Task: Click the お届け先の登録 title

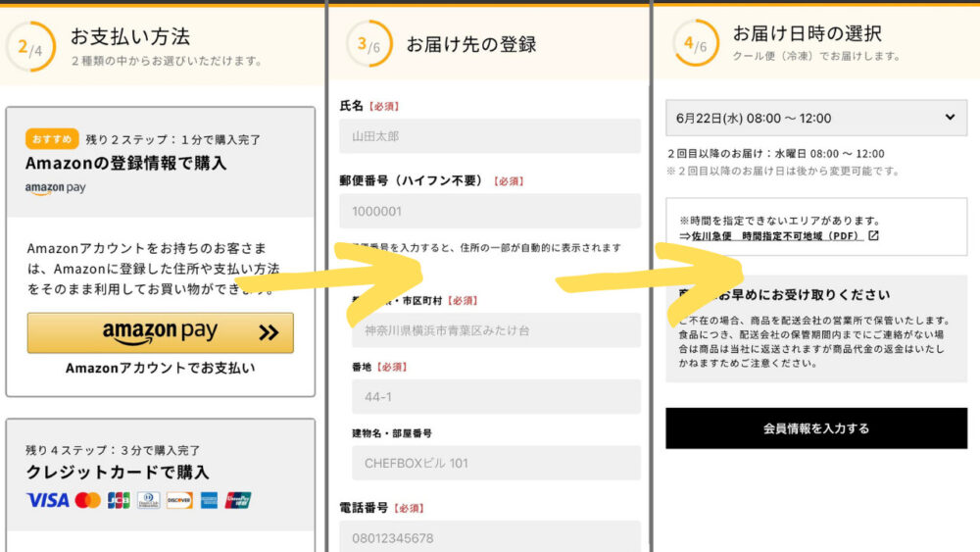Action: pyautogui.click(x=471, y=44)
